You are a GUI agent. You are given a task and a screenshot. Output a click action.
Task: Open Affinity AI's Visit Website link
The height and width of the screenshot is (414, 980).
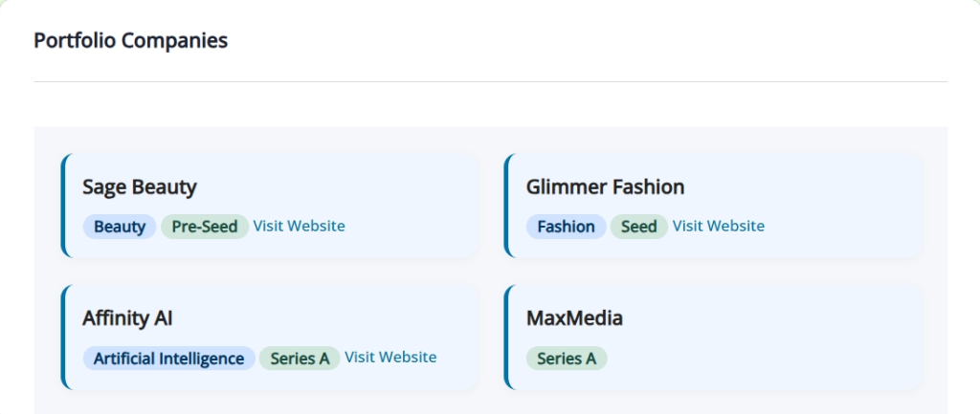[390, 357]
